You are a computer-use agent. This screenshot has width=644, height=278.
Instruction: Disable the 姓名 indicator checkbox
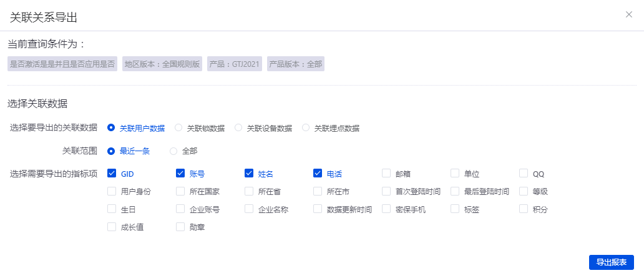point(249,173)
